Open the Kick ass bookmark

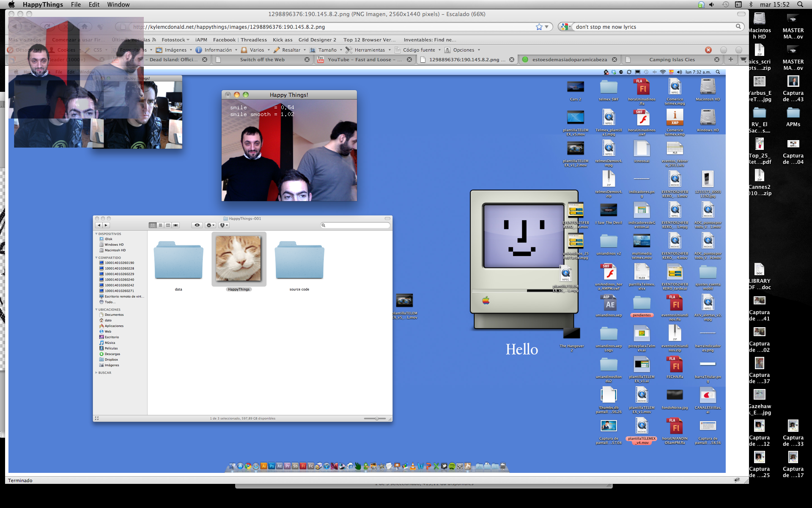[x=283, y=40]
